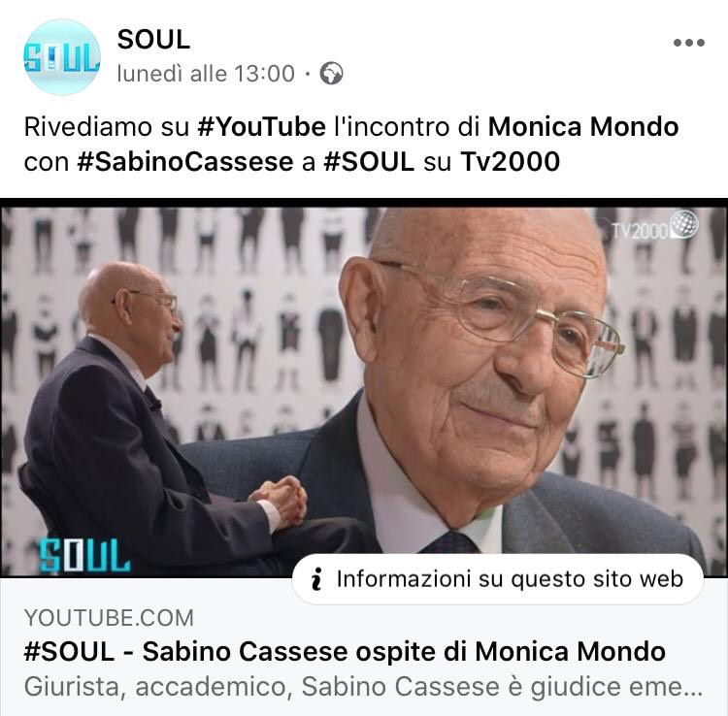Screen dimensions: 728x716
Task: Open the SOUL page profile picture
Action: point(62,57)
